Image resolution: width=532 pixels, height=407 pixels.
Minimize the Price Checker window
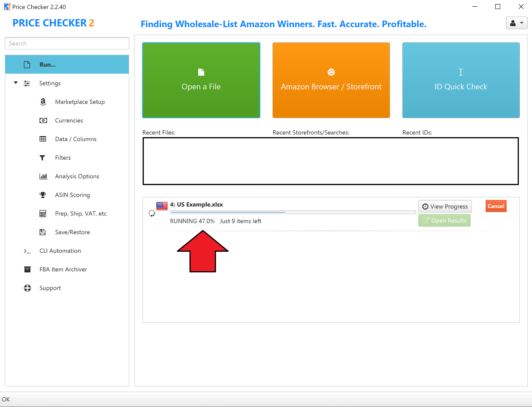pyautogui.click(x=475, y=7)
